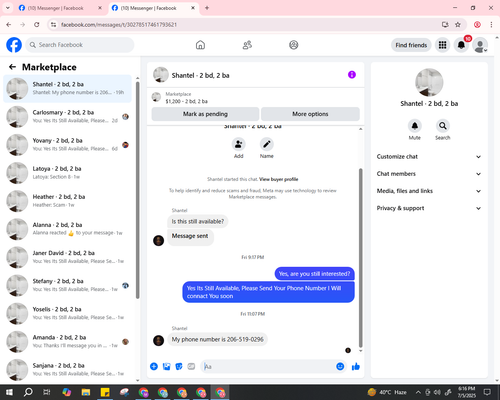
Task: Open the Friends icon in top navigation
Action: coord(247,45)
